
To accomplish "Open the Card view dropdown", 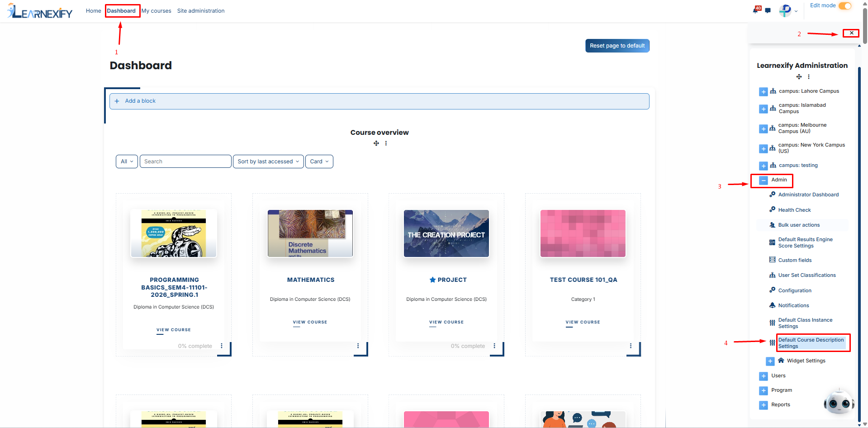I will click(319, 162).
